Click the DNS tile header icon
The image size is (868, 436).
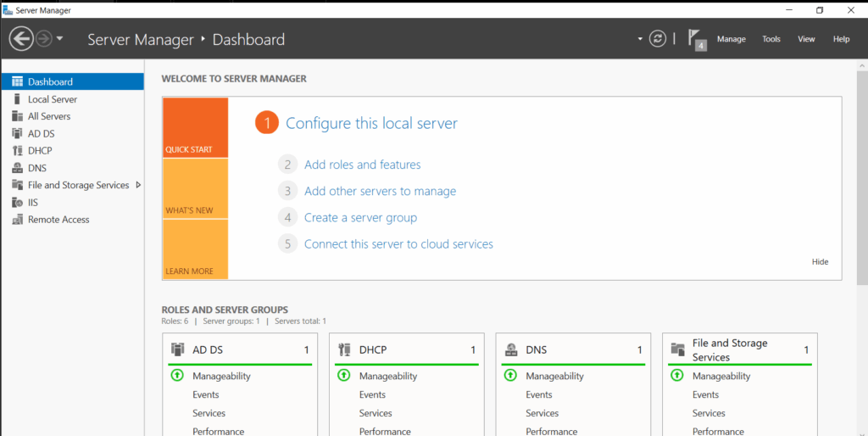511,349
